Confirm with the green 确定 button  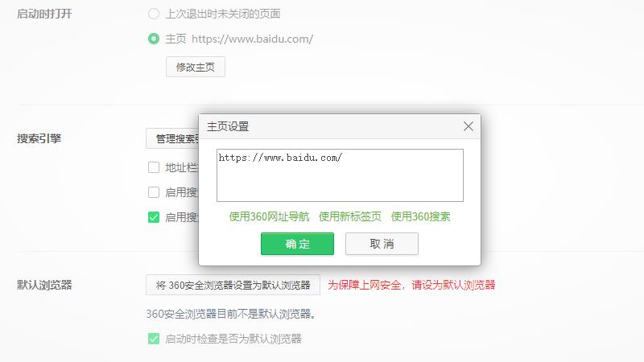(x=297, y=244)
